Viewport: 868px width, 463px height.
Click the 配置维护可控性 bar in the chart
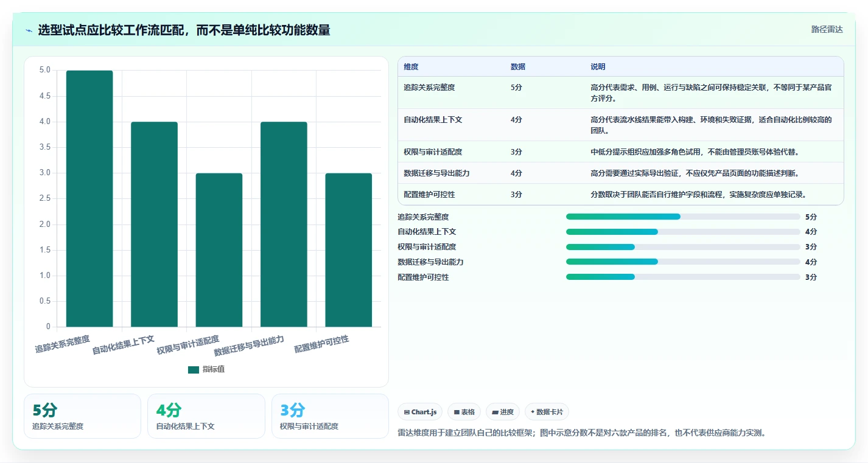coord(349,250)
